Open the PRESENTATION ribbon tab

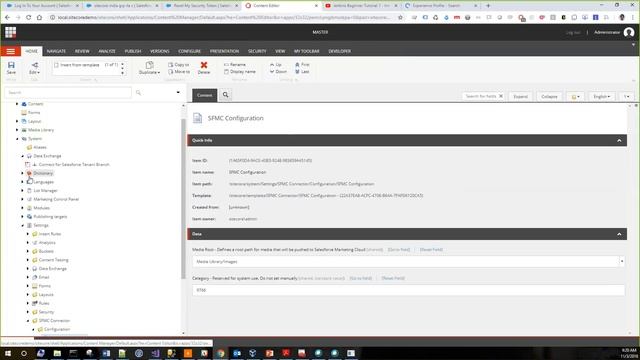click(x=224, y=51)
